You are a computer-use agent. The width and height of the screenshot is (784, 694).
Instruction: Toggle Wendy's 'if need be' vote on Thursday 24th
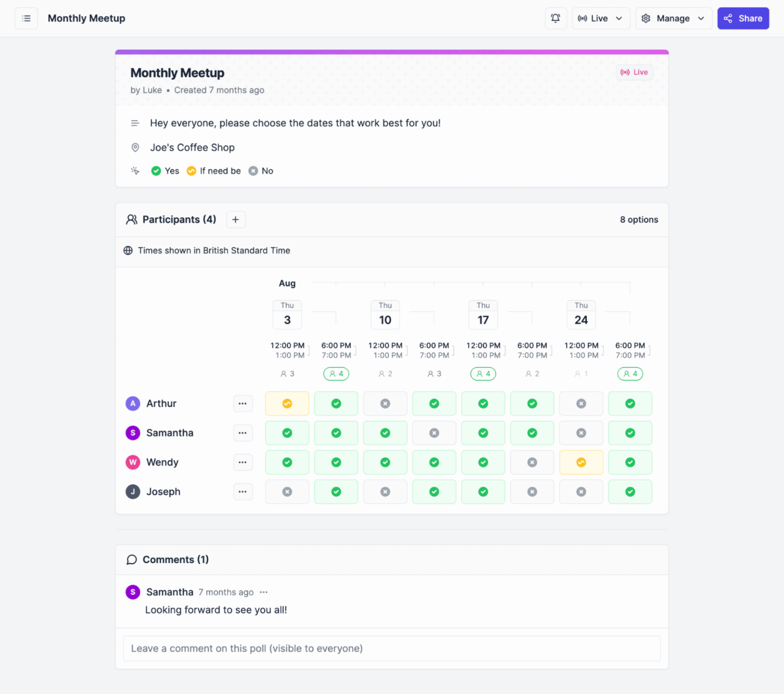tap(581, 462)
